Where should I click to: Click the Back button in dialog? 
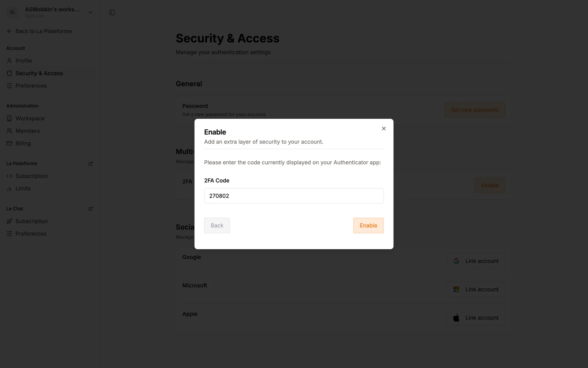217,225
